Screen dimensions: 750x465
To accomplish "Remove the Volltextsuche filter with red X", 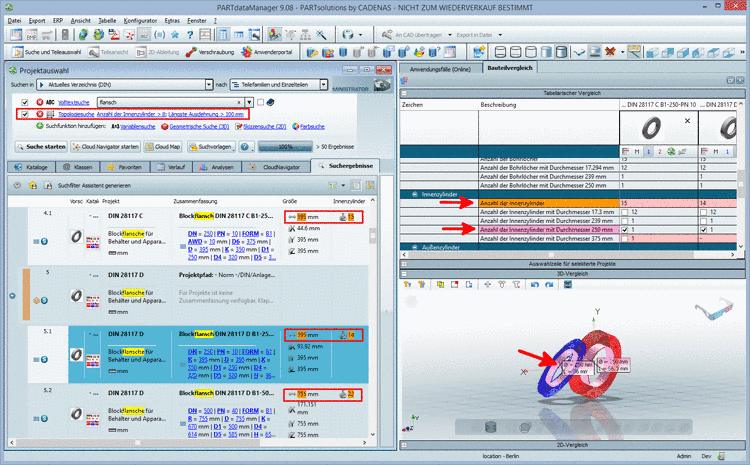I will (x=39, y=101).
